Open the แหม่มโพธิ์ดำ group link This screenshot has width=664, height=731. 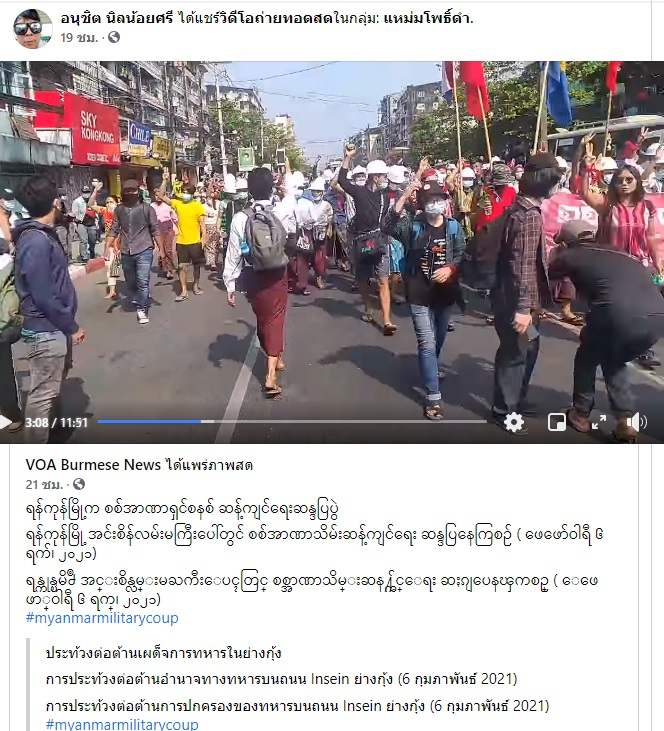click(428, 18)
